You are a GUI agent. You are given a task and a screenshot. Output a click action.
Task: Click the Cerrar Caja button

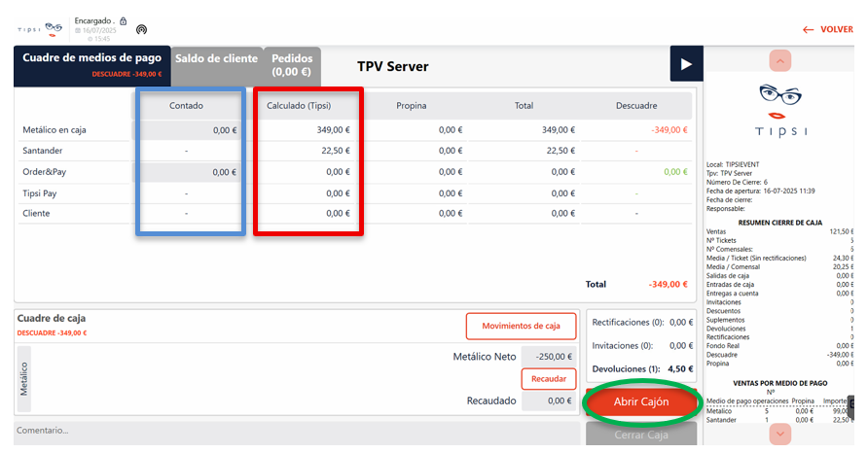[641, 435]
